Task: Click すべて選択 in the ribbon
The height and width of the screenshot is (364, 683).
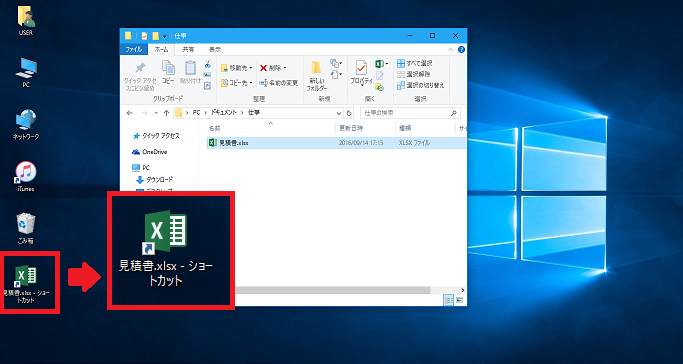Action: click(x=415, y=64)
